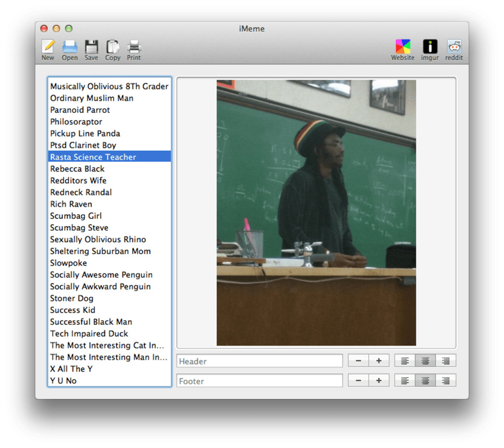
Task: Pick Scumbag Steve meme template
Action: click(x=79, y=227)
